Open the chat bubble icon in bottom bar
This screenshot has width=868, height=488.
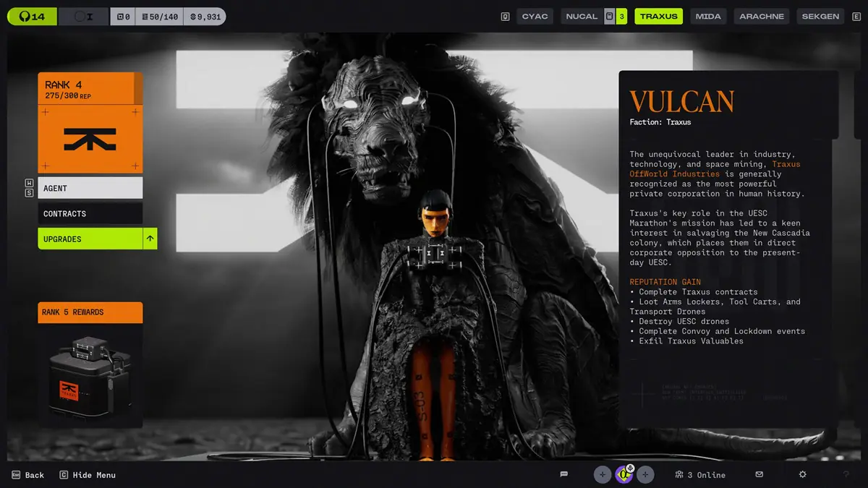point(564,474)
